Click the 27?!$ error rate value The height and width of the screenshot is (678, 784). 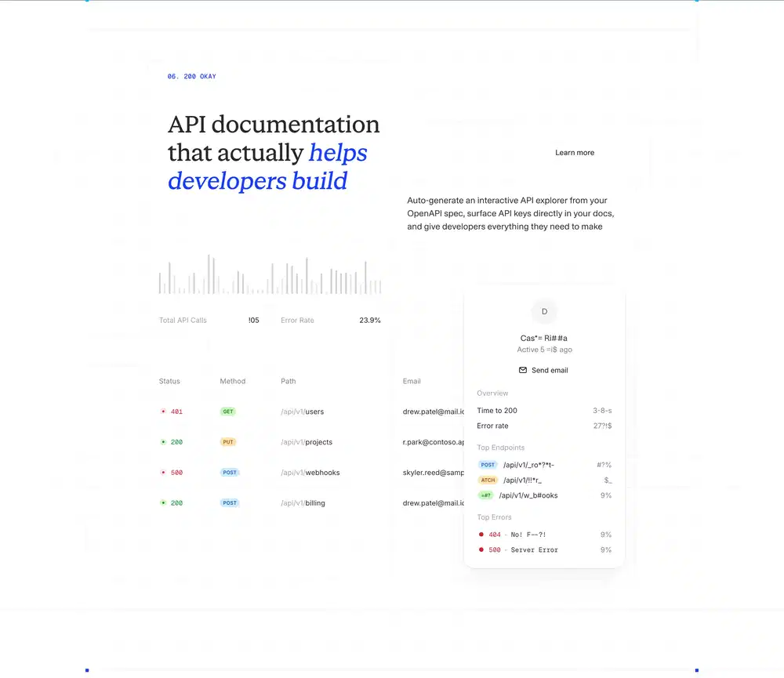point(602,426)
